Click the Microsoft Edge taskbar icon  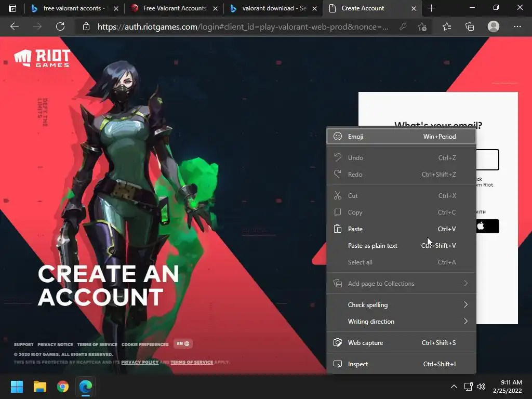(86, 387)
